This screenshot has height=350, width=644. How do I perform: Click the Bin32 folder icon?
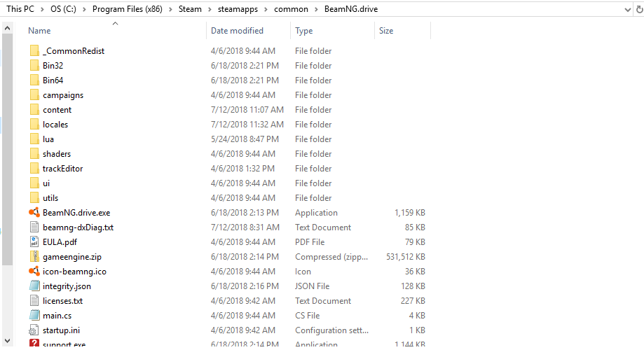34,66
